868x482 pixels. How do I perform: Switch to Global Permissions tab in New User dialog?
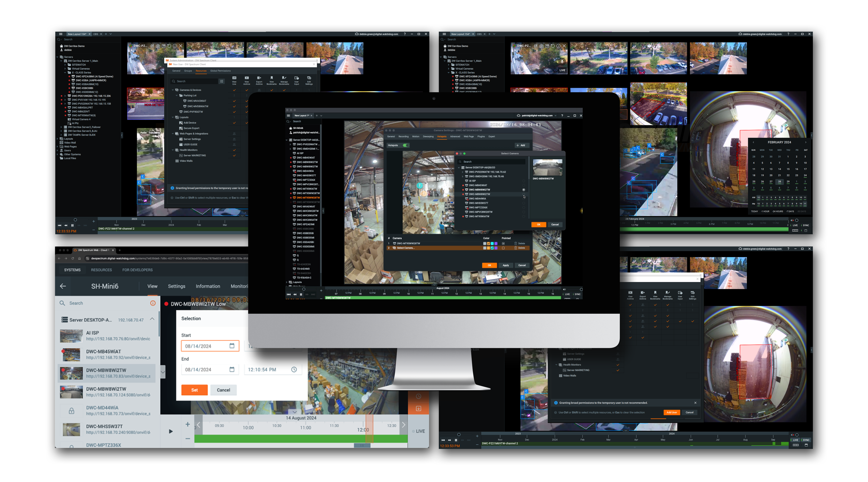pyautogui.click(x=220, y=71)
